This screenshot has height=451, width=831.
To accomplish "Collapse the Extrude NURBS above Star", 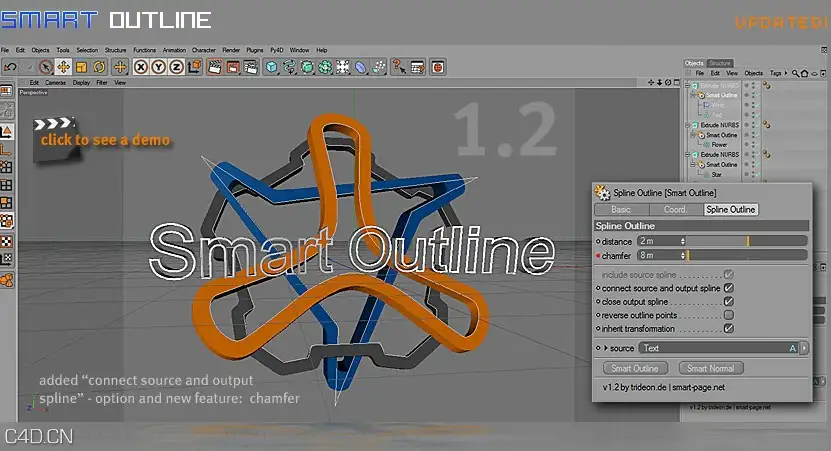I will click(687, 155).
